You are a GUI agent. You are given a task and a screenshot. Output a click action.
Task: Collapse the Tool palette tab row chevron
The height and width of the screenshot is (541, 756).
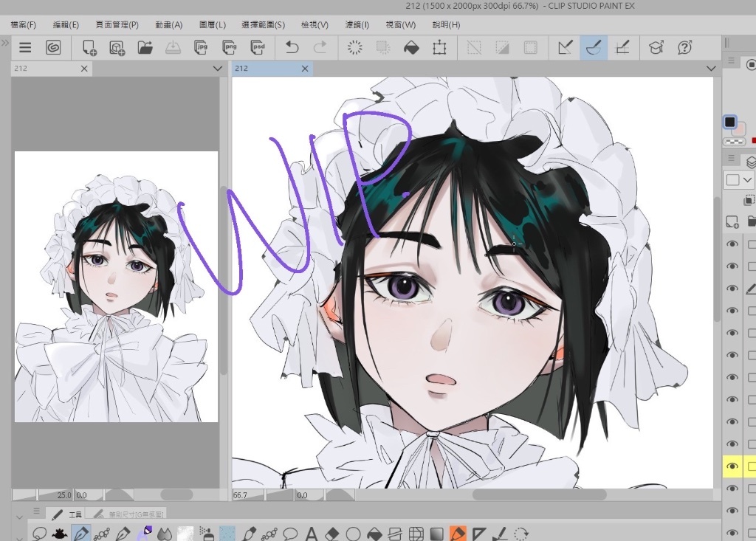(x=19, y=517)
